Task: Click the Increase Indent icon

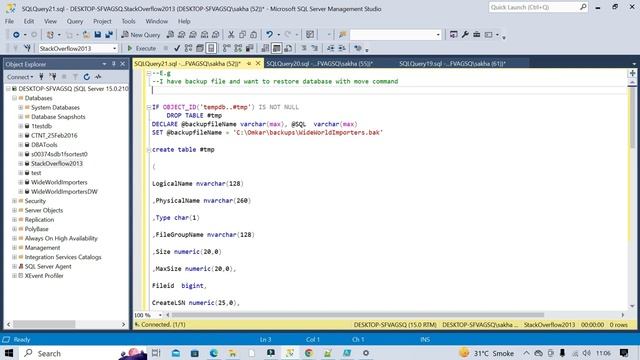Action: point(342,48)
